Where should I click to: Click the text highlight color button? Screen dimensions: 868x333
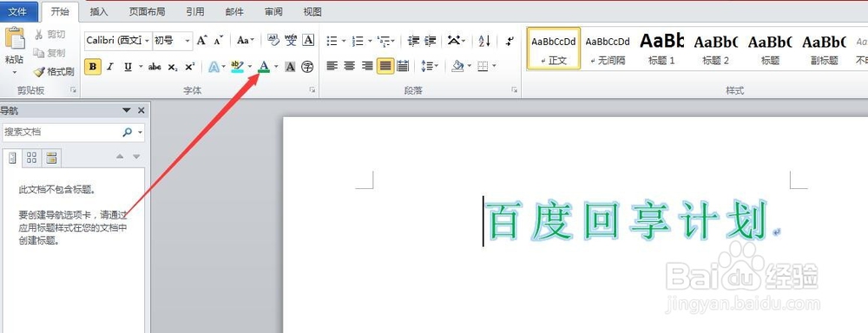pos(238,67)
